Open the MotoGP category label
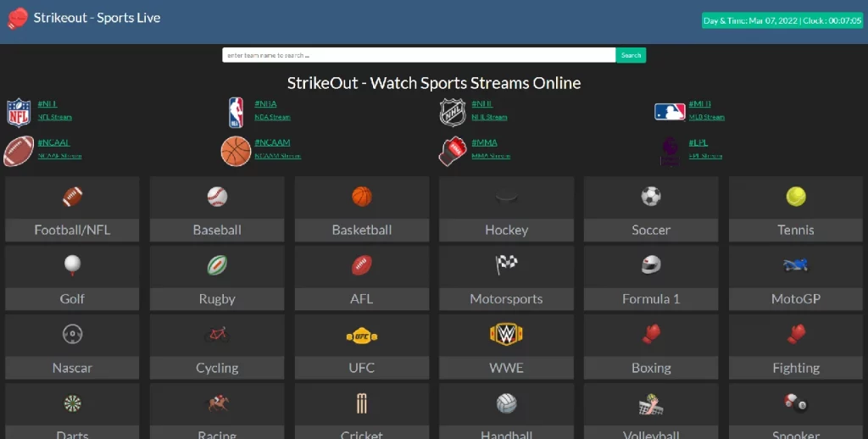The width and height of the screenshot is (868, 439). (796, 299)
